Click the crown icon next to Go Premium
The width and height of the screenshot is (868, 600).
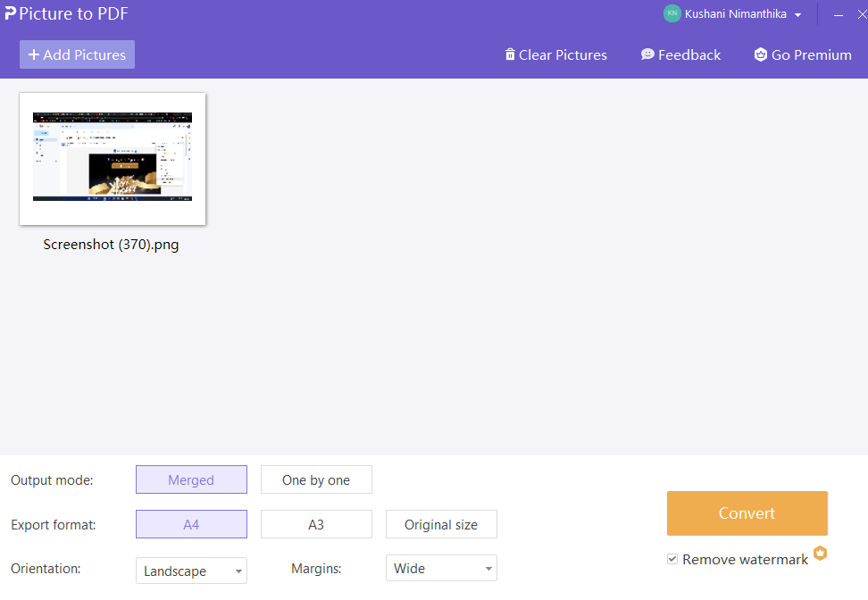pyautogui.click(x=761, y=54)
